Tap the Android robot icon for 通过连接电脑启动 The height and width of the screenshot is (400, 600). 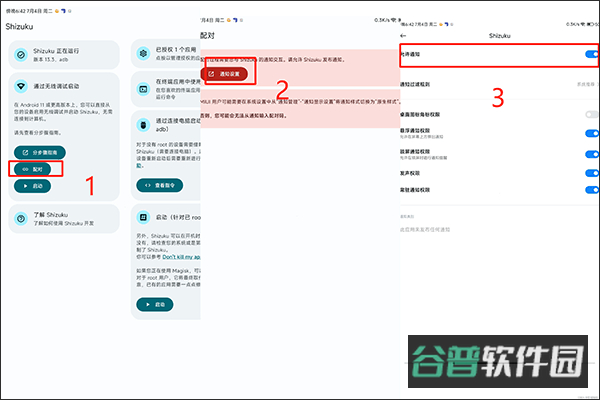coord(143,125)
